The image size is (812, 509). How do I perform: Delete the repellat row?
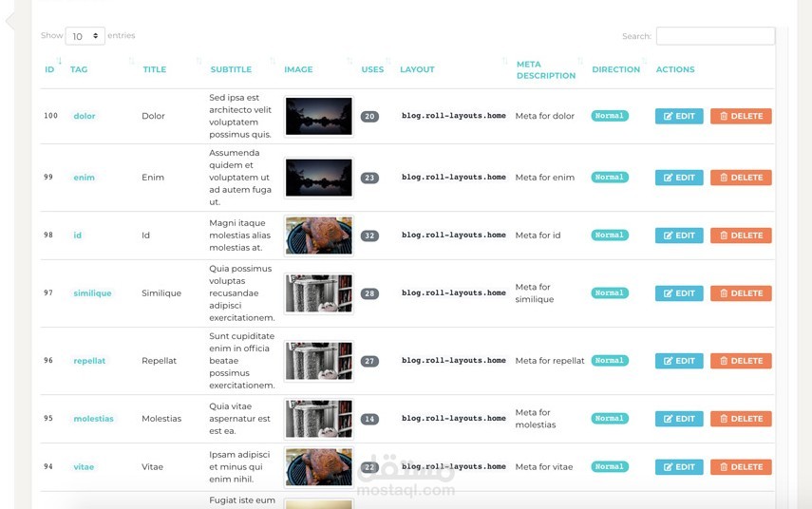pos(741,361)
